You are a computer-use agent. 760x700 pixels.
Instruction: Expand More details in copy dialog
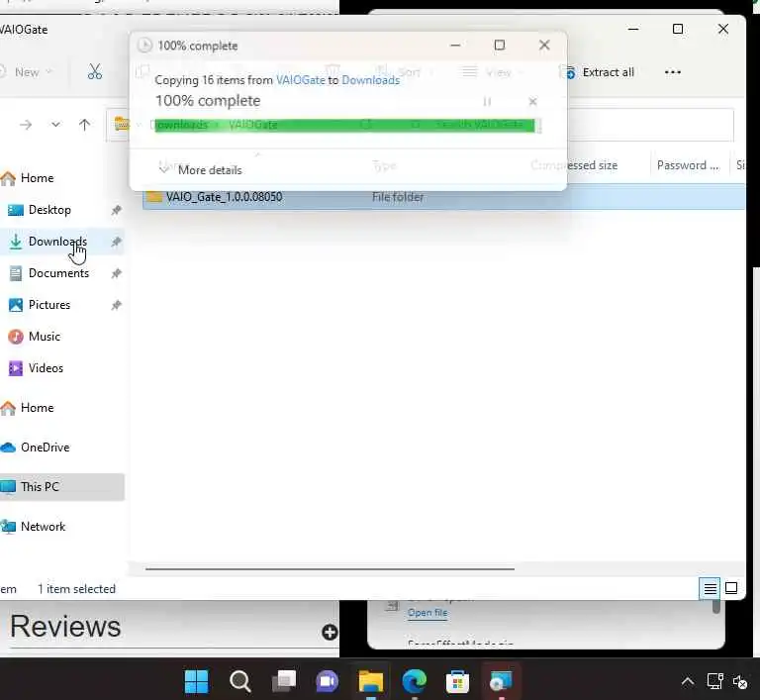201,169
